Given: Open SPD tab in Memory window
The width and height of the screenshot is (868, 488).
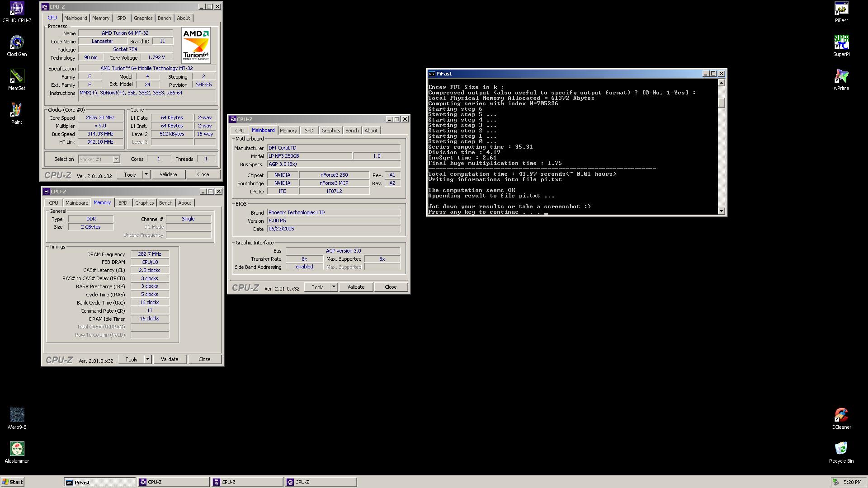Looking at the screenshot, I should (123, 203).
